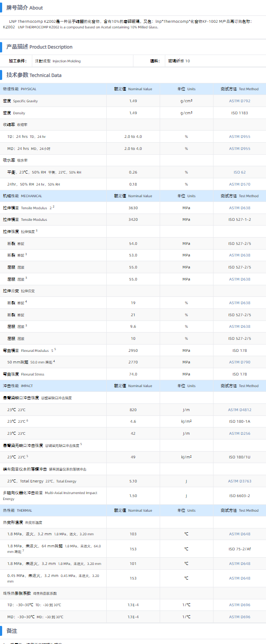Click the ASTM D3763 Total Energy link

(x=239, y=481)
